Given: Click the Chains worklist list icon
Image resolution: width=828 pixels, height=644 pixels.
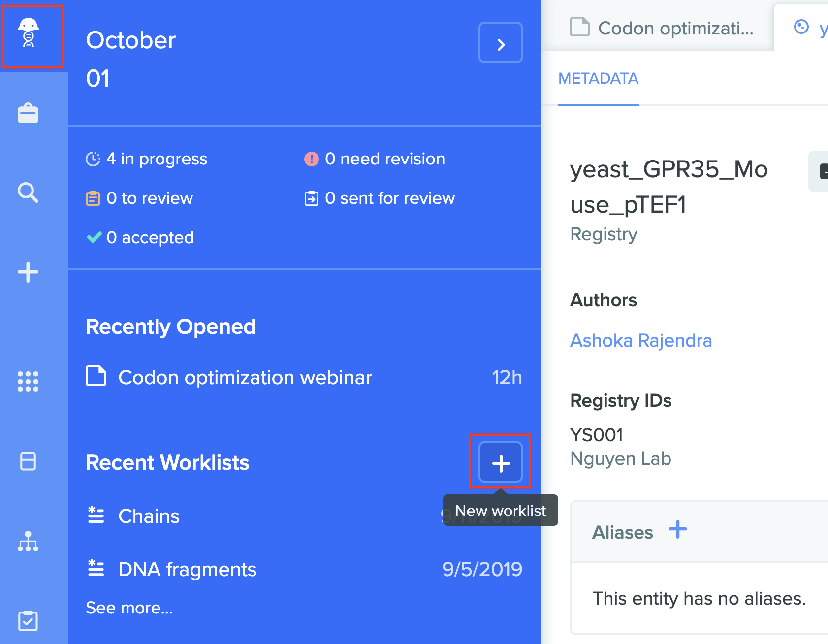Looking at the screenshot, I should pos(96,515).
